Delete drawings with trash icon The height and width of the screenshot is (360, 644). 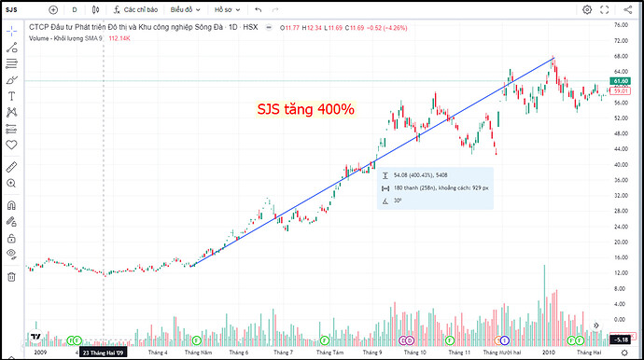[11, 277]
